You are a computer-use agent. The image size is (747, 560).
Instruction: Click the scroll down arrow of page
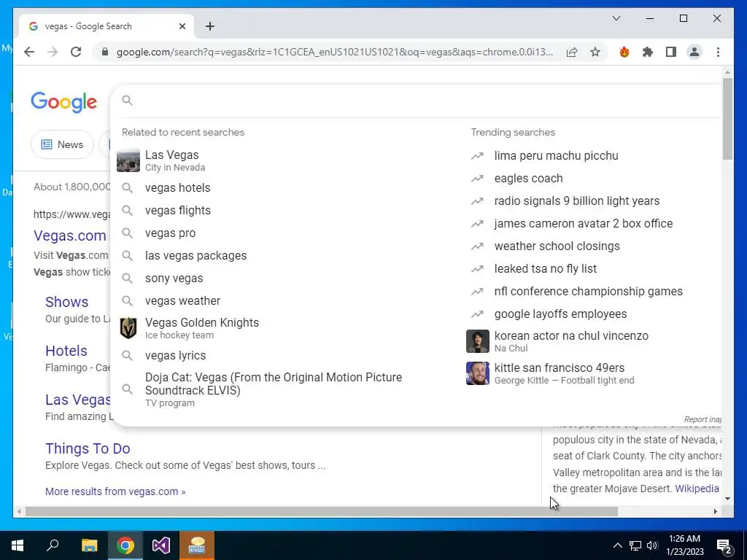(727, 499)
